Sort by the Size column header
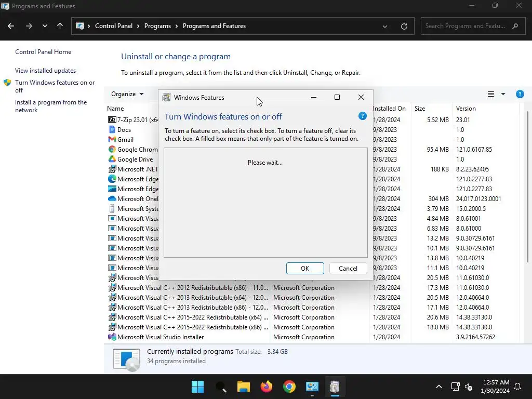This screenshot has height=399, width=532. point(420,109)
